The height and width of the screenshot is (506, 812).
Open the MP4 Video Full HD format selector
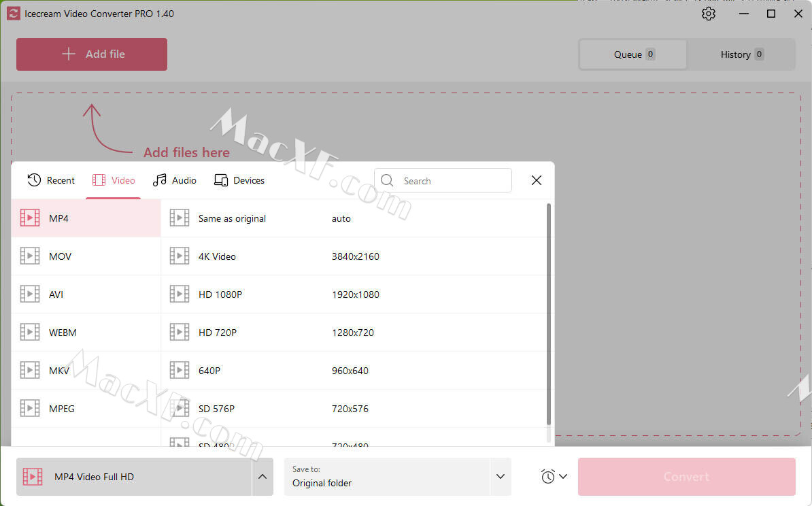(x=135, y=477)
